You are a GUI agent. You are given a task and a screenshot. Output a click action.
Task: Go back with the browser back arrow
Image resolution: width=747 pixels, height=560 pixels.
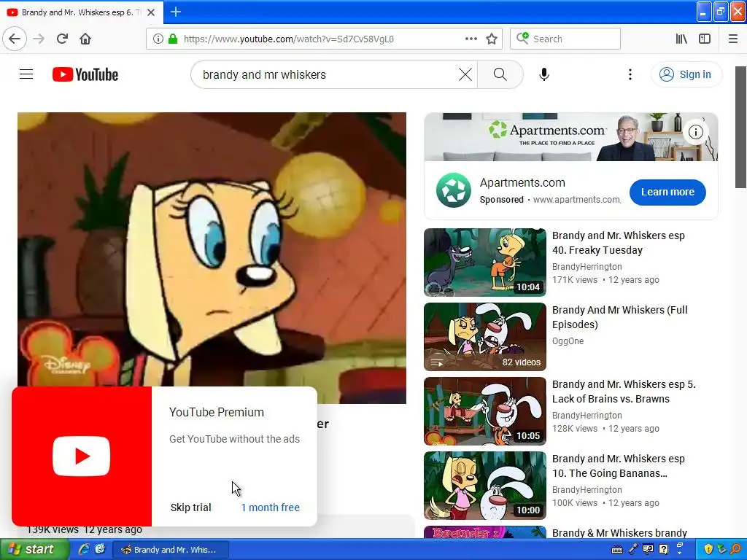15,39
